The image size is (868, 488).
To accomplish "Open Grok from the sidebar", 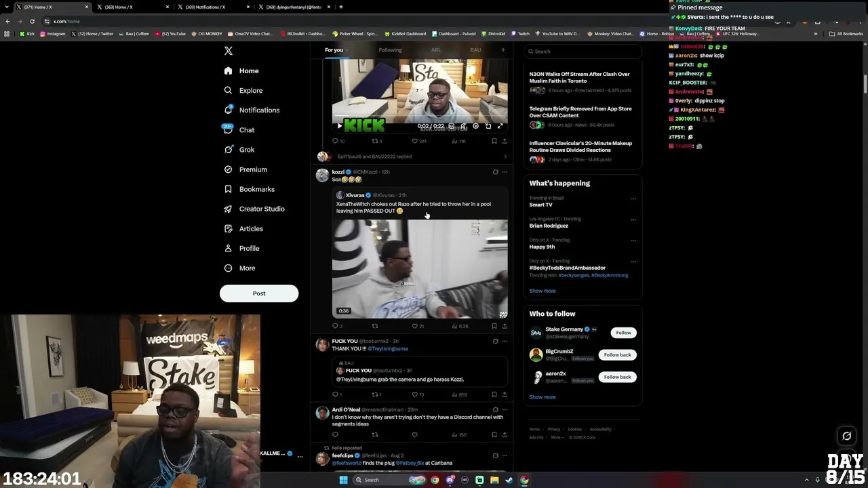I will 239,150.
